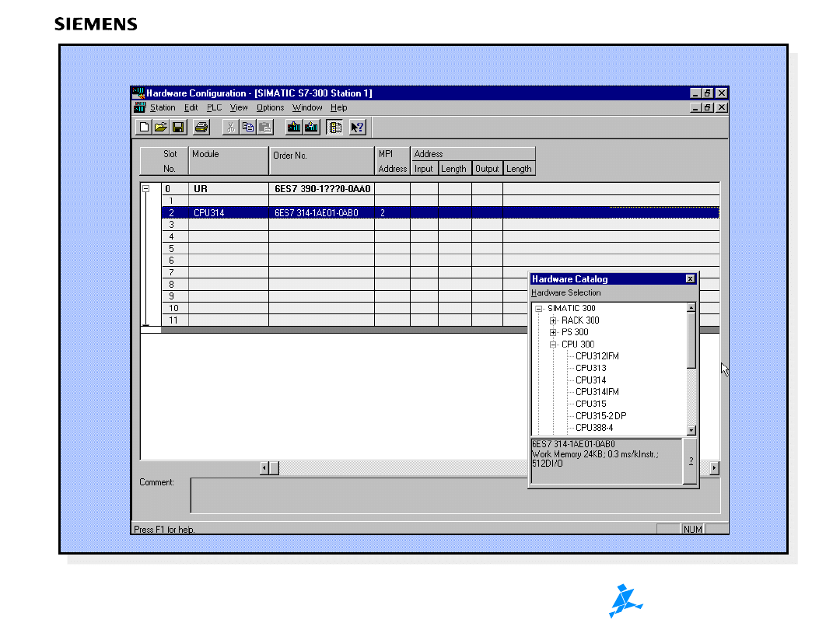Expand the RACK 300 tree node
Image resolution: width=840 pixels, height=630 pixels.
pos(553,320)
